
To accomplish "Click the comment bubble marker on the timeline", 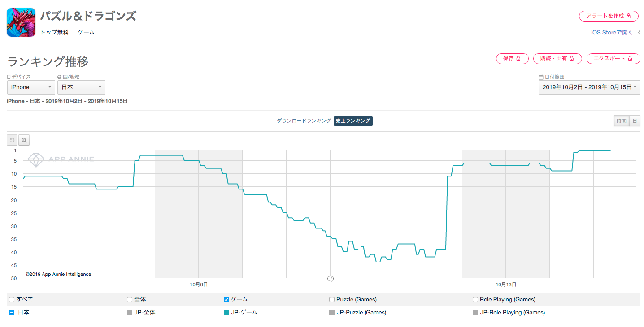I will pos(331,279).
